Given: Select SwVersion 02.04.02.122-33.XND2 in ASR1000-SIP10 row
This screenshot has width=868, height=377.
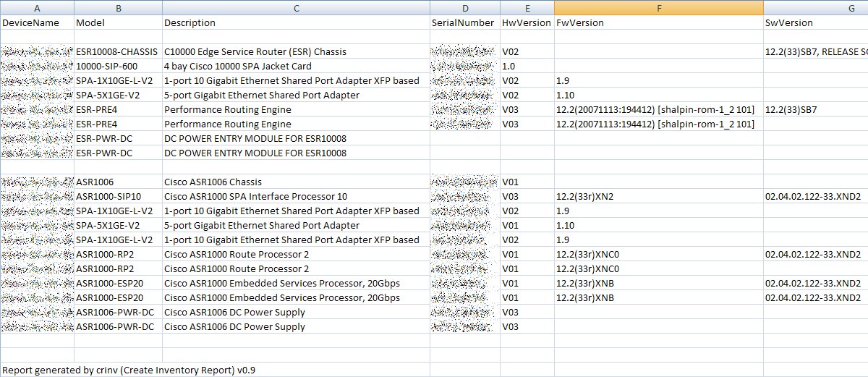Looking at the screenshot, I should tap(816, 196).
